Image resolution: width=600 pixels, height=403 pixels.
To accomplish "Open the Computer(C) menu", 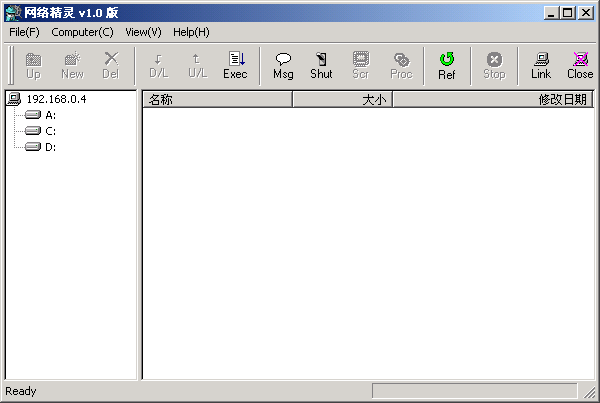I will 82,32.
